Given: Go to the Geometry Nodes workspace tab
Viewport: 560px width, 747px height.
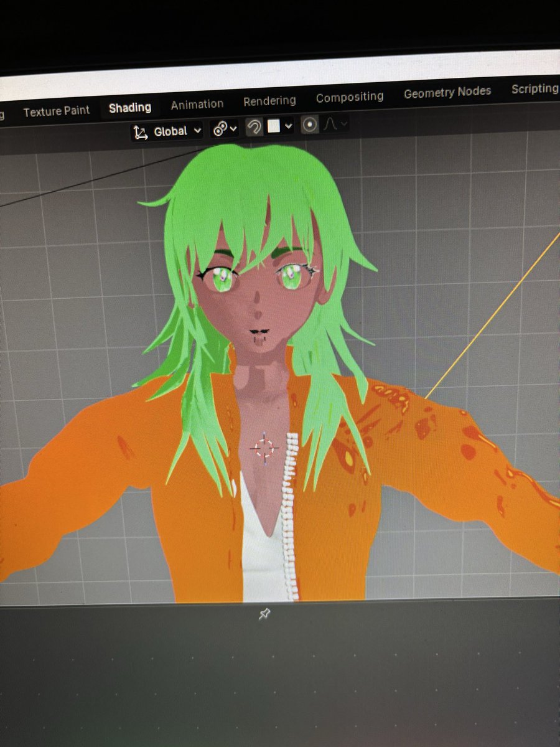Looking at the screenshot, I should click(447, 93).
